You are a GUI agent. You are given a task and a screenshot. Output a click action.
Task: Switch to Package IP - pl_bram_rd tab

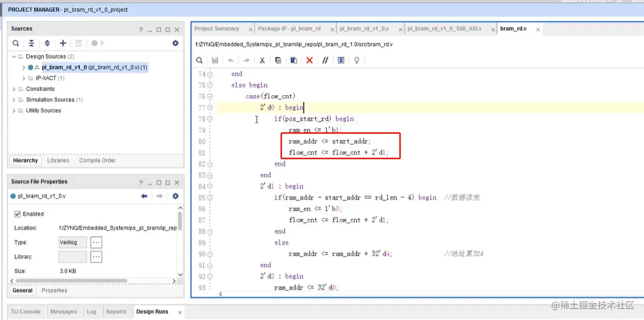click(289, 29)
